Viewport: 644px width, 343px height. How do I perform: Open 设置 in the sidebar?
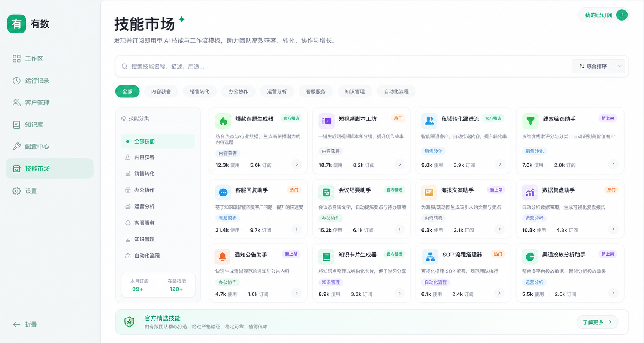pyautogui.click(x=50, y=191)
